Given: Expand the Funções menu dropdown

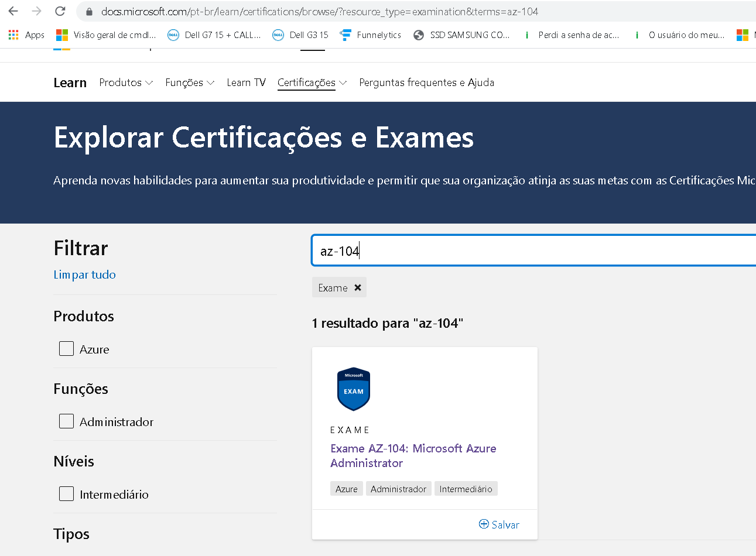Looking at the screenshot, I should click(190, 83).
